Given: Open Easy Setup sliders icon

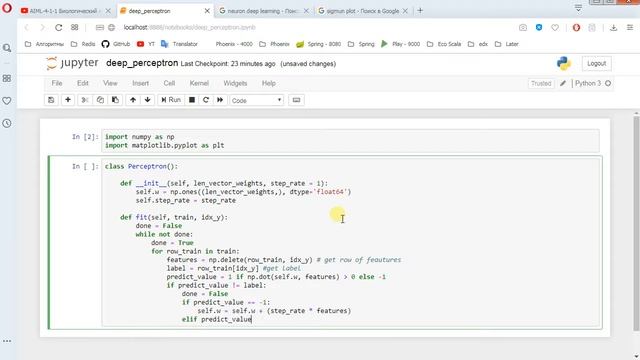Looking at the screenshot, I should 630,28.
